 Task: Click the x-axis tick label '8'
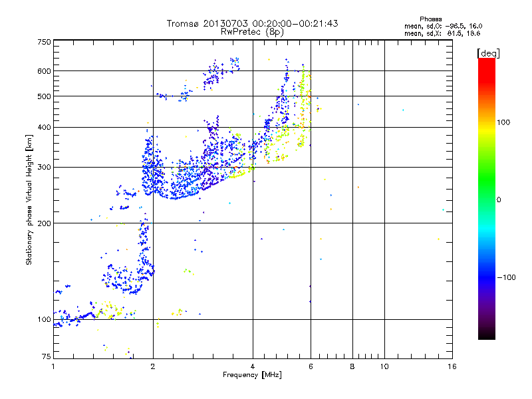[352, 366]
